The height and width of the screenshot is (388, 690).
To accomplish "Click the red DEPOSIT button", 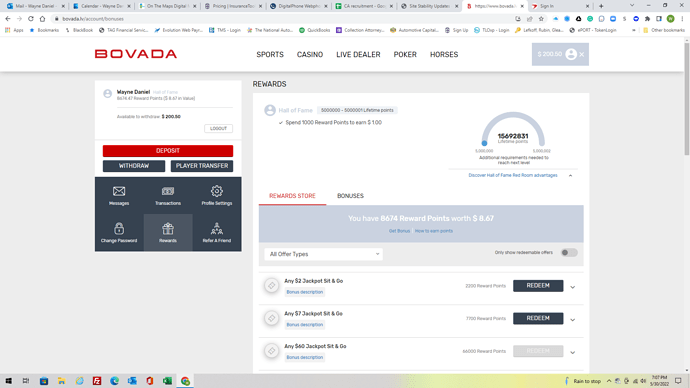I will coord(168,151).
